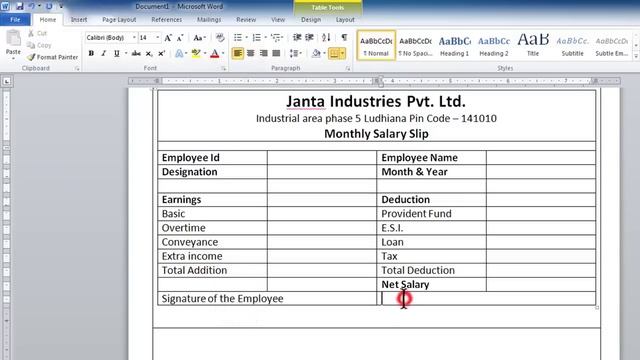
Task: Click the Justify alignment icon
Action: pos(276,53)
